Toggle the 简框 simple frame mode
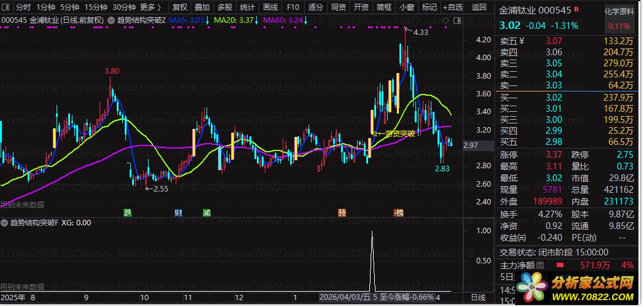Screen dimensions: 644x307 tap(383, 7)
